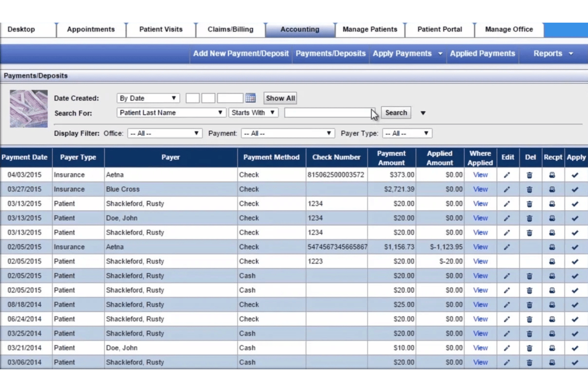Apply the 02/05/2015 Aetna $1,156.73 payment
This screenshot has width=588, height=392.
(x=575, y=247)
